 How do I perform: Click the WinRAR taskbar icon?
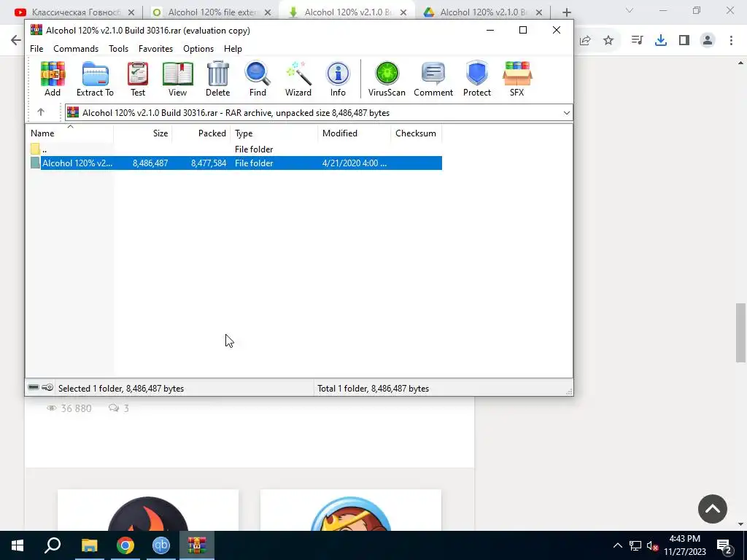tap(197, 545)
